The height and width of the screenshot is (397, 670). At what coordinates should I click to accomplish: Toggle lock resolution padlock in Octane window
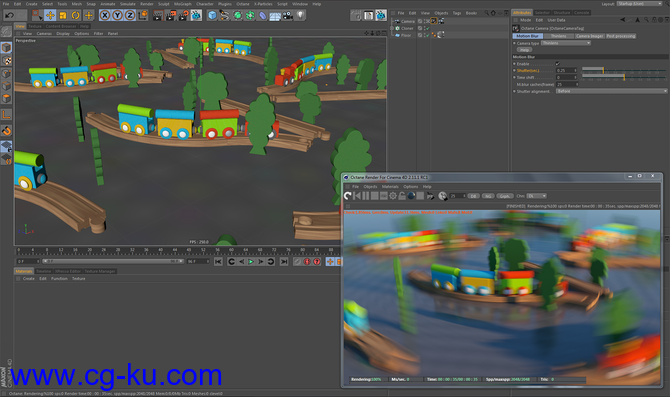click(402, 196)
